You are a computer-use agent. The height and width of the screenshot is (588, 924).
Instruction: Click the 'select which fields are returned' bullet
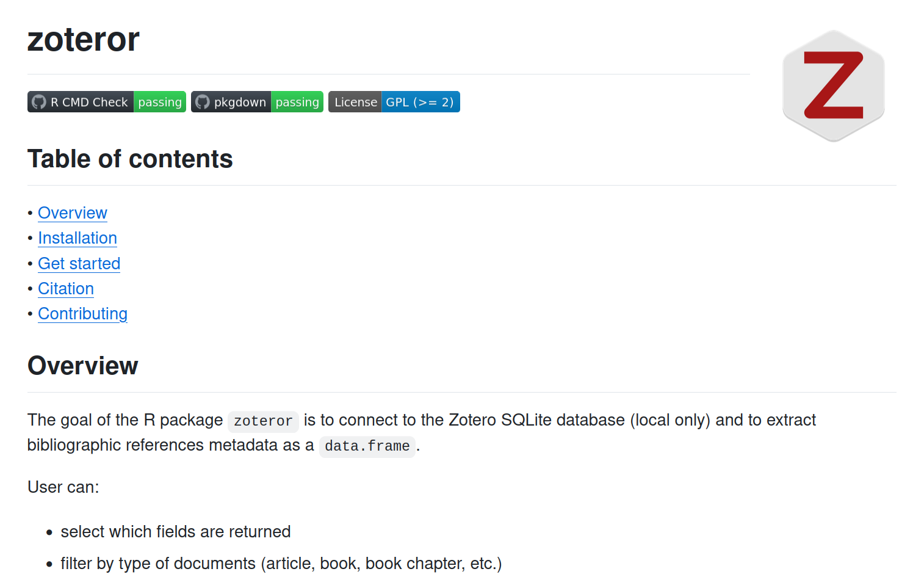[176, 532]
